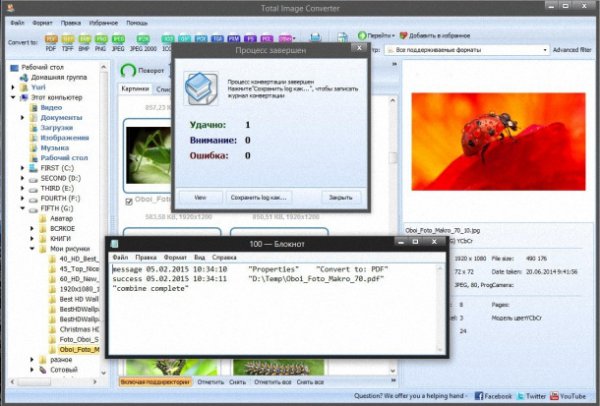Expand the FIRST (C:) drive

click(23, 168)
